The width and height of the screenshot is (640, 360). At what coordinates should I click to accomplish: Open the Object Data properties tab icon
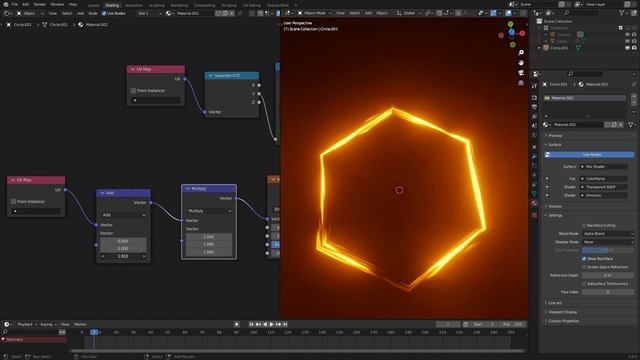click(x=534, y=193)
